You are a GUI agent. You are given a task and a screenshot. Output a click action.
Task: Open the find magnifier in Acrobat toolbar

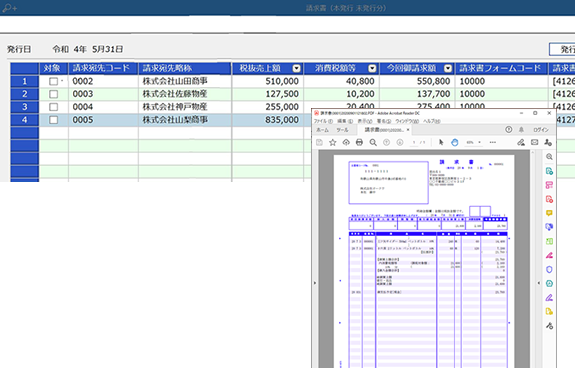tap(373, 143)
